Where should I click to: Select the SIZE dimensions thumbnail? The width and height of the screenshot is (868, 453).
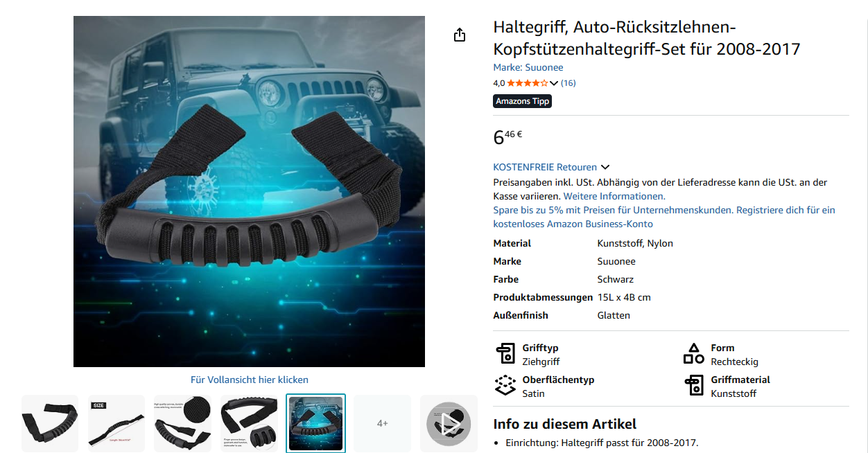point(116,423)
